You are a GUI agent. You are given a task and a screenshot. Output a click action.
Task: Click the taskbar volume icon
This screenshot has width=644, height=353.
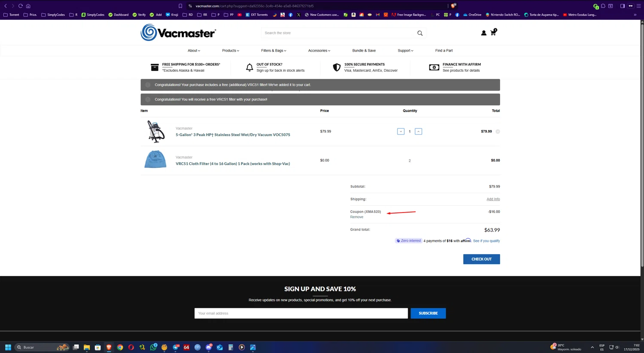tap(617, 347)
